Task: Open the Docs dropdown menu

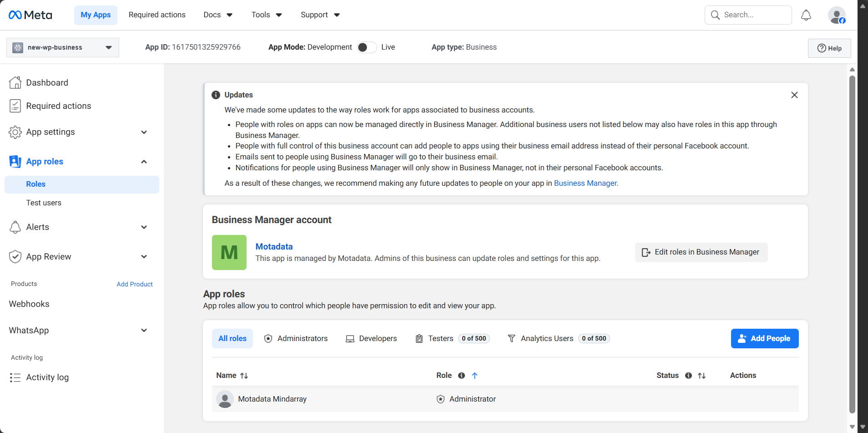Action: click(218, 15)
